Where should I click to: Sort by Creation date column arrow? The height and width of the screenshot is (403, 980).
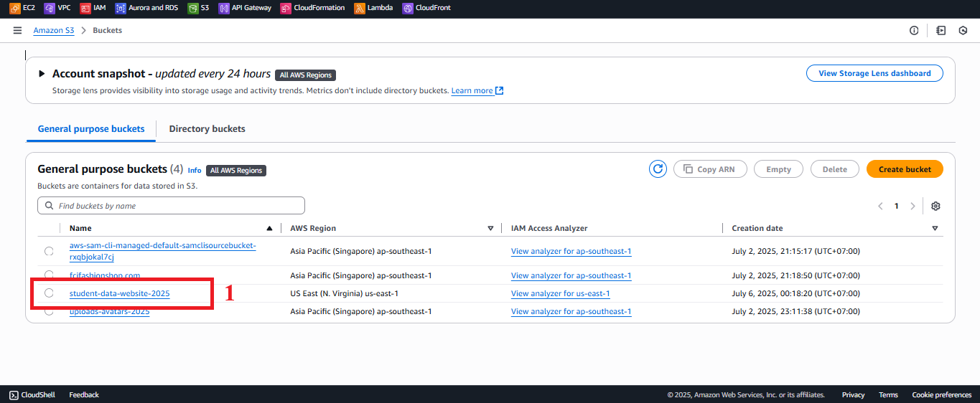[x=935, y=228]
